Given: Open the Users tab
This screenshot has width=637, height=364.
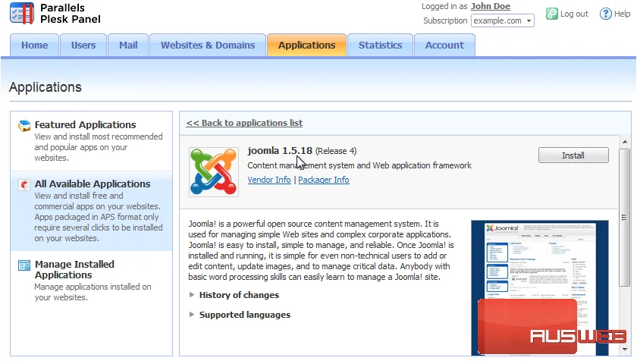Looking at the screenshot, I should (x=83, y=45).
